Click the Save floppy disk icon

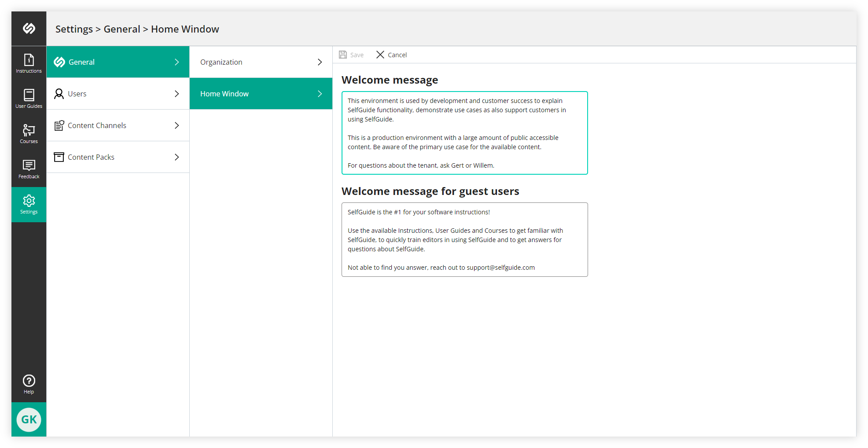click(343, 54)
